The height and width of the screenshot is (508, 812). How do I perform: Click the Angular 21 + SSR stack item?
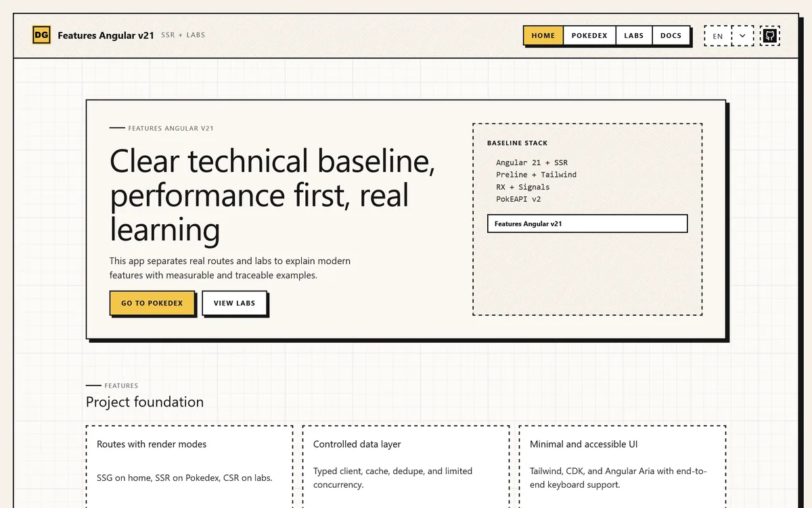532,163
